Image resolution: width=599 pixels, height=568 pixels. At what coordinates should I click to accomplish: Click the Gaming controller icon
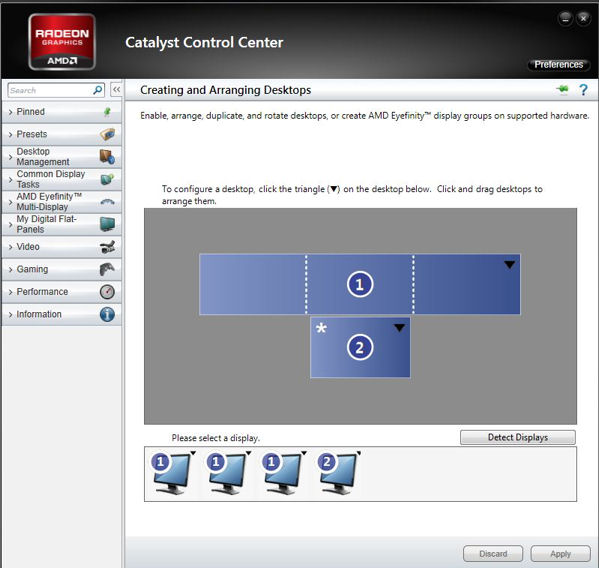[107, 269]
